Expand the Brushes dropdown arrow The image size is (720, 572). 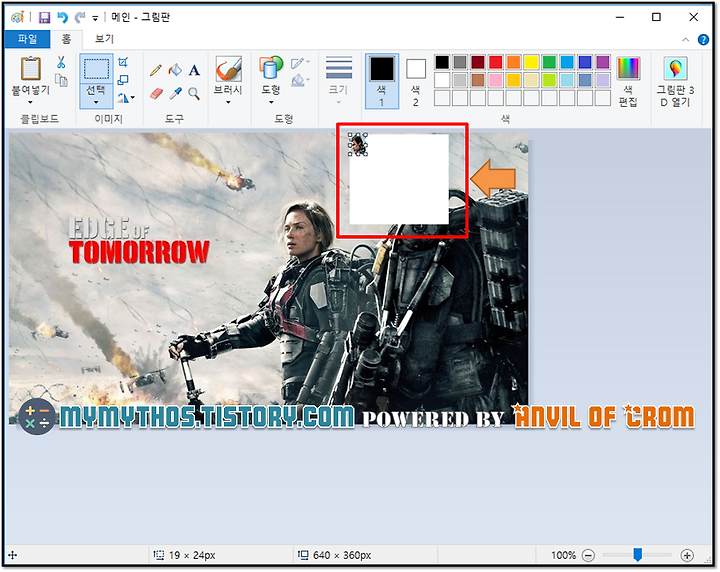pyautogui.click(x=228, y=102)
